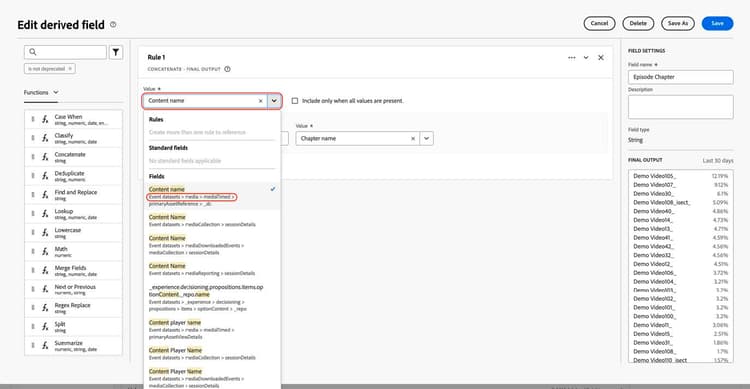
Task: Choose checked Content name field option
Action: pos(212,196)
